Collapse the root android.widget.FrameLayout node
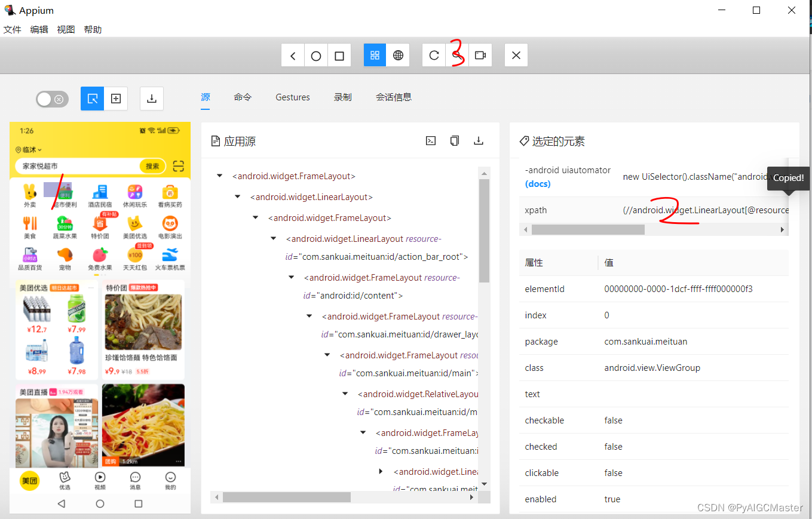The height and width of the screenshot is (519, 812). (x=220, y=176)
